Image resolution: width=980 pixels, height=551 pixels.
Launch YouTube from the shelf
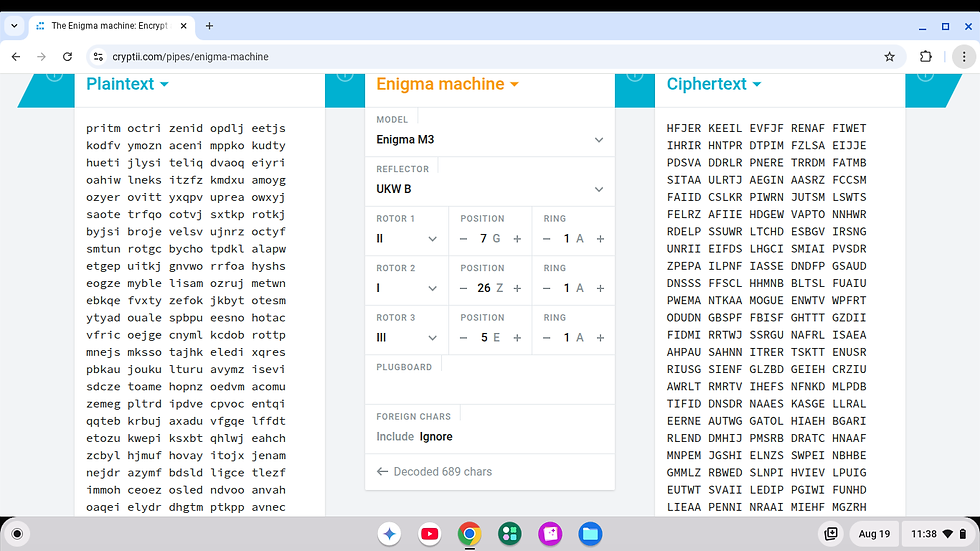[429, 534]
